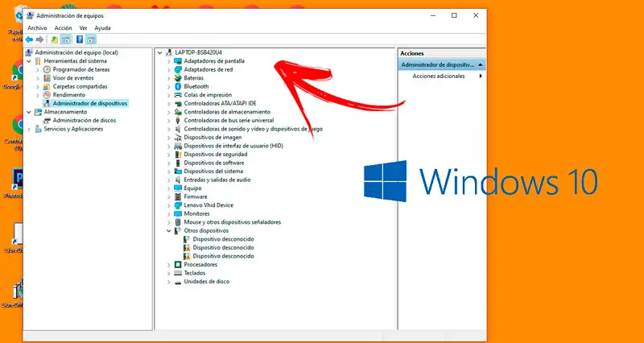Open the Ver menu
This screenshot has height=343, width=644.
point(84,28)
